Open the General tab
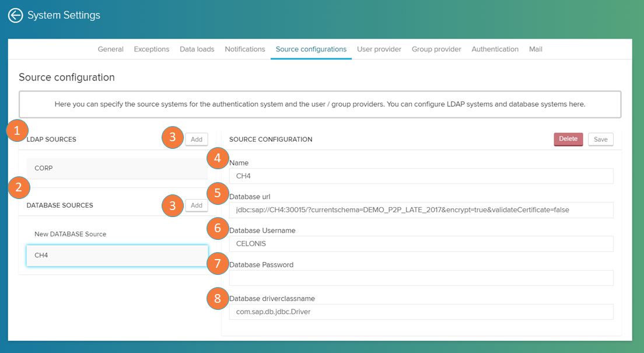 110,50
